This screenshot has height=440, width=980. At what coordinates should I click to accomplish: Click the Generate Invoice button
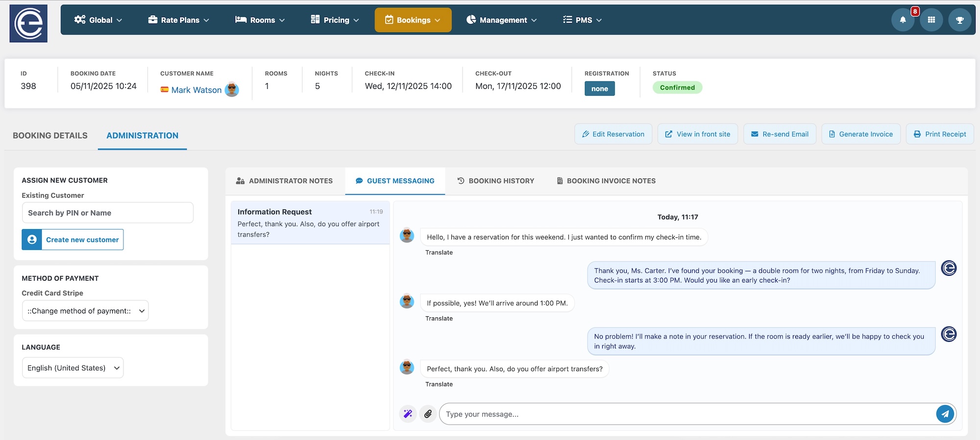click(x=860, y=134)
